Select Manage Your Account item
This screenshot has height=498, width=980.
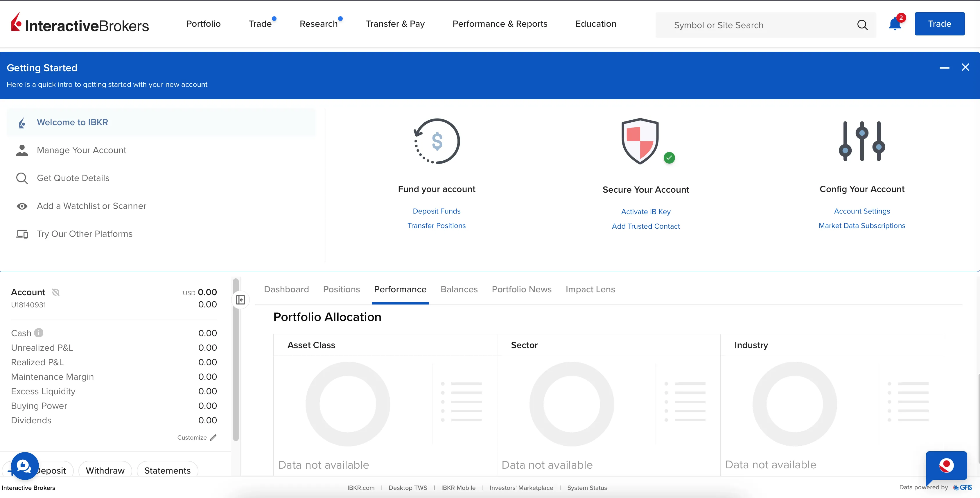click(161, 150)
